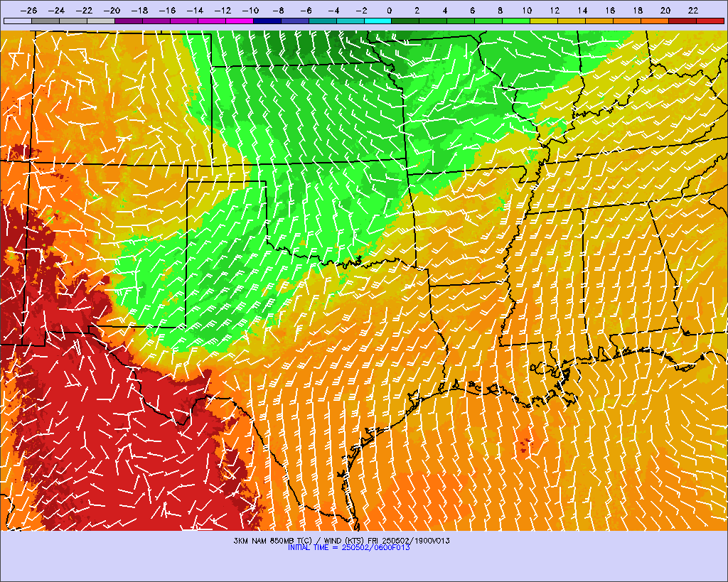Click the "-18" scale label
728x582 pixels.
coord(140,11)
